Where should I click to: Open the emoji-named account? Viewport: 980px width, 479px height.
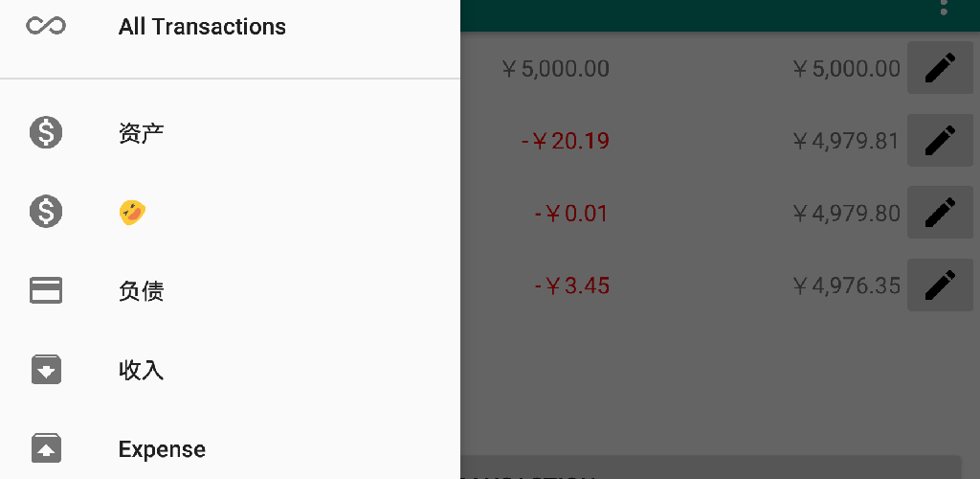pos(132,213)
